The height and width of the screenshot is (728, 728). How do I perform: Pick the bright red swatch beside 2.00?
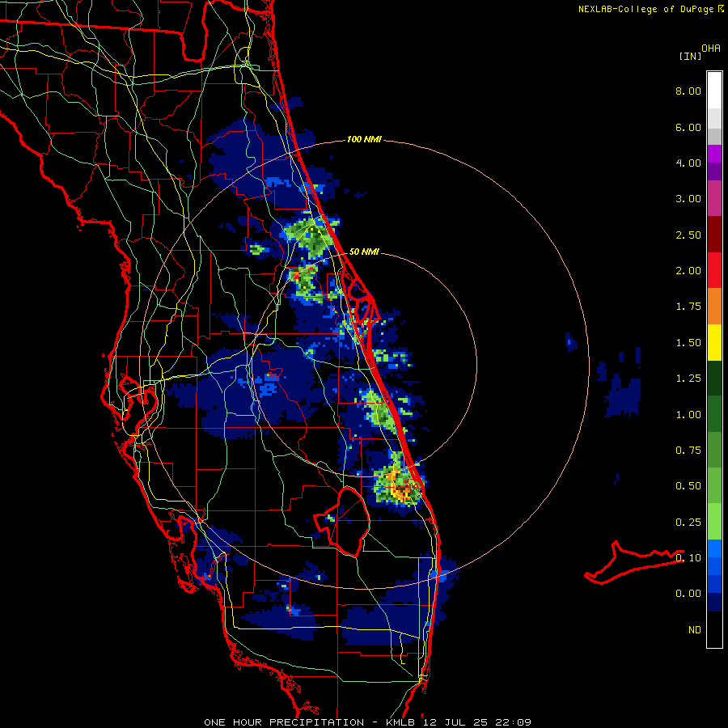[x=714, y=270]
